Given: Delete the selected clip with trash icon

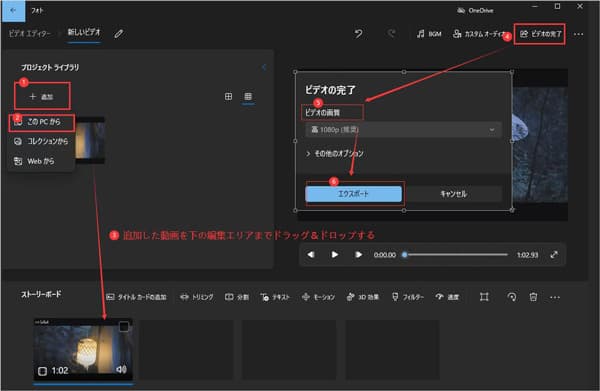Looking at the screenshot, I should pos(533,297).
